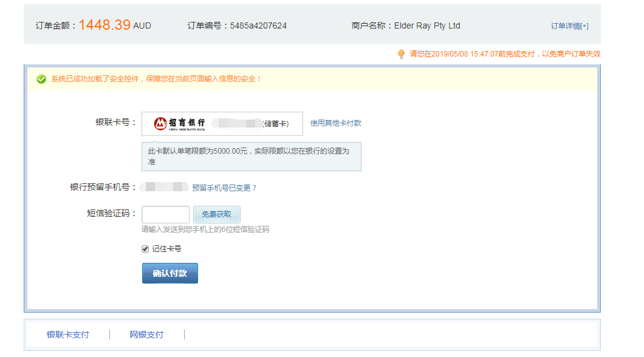Click the 确认付款 confirm payment button

pos(170,273)
